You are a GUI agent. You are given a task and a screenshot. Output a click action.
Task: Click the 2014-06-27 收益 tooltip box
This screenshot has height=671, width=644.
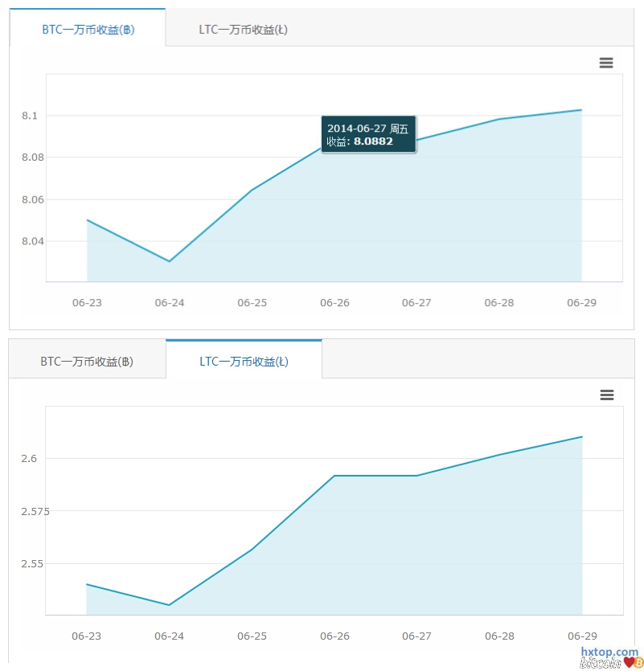(x=368, y=135)
